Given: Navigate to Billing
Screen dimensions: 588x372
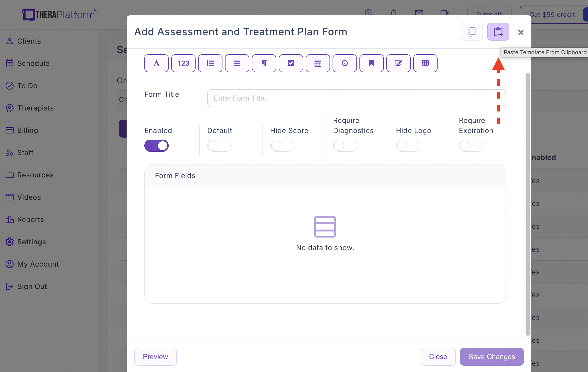Looking at the screenshot, I should 22,130.
